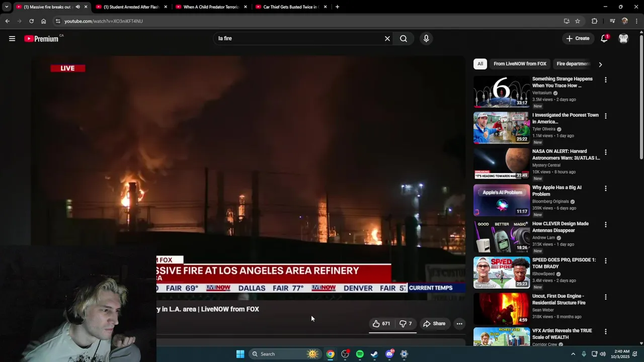Open Steam from the taskbar
644x362 pixels.
coord(374,354)
